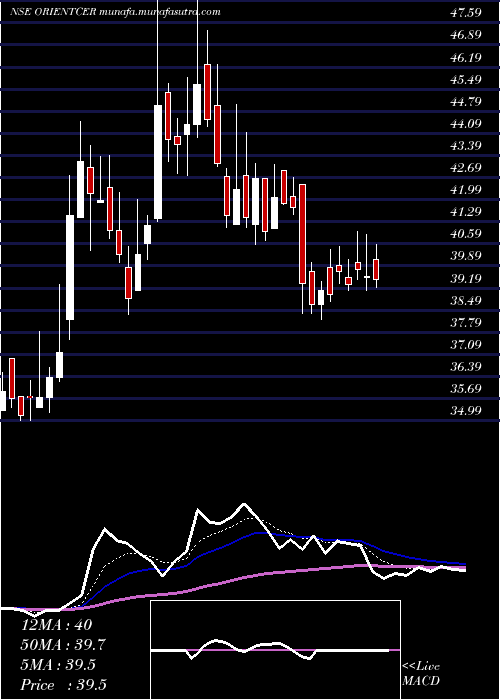Select the 44.09 price axis label
Screen dimensions: 500x700
[466, 123]
